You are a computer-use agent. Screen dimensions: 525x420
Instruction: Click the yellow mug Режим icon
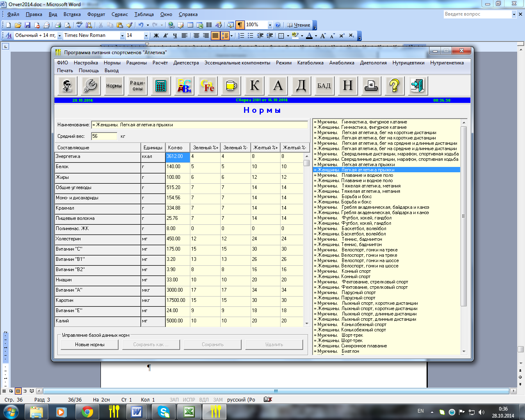click(x=231, y=86)
